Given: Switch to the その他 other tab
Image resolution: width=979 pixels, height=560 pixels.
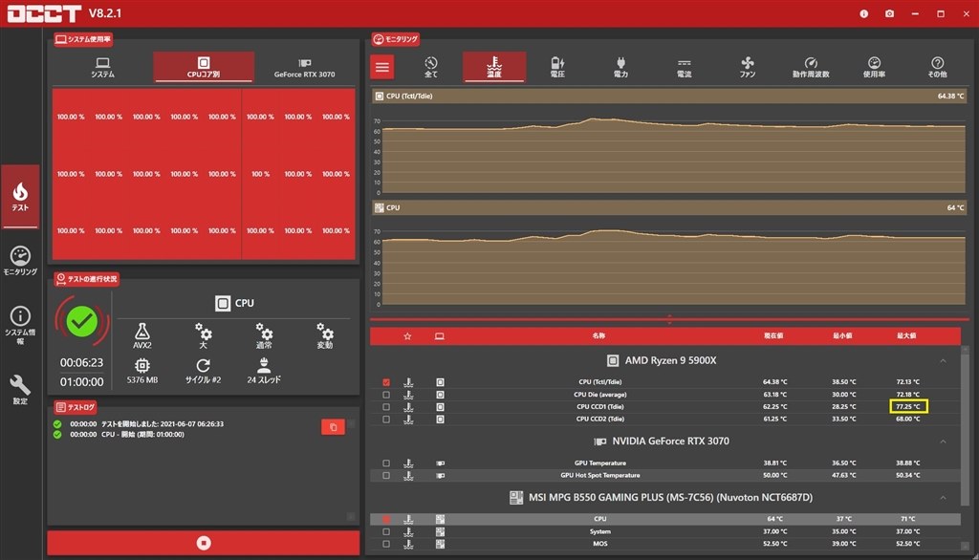Looking at the screenshot, I should click(937, 68).
